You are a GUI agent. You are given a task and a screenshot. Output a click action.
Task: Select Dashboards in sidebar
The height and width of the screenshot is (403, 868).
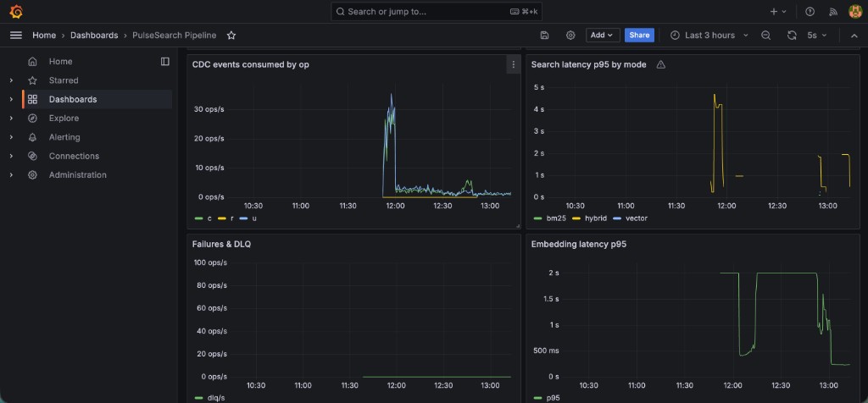[x=73, y=100]
